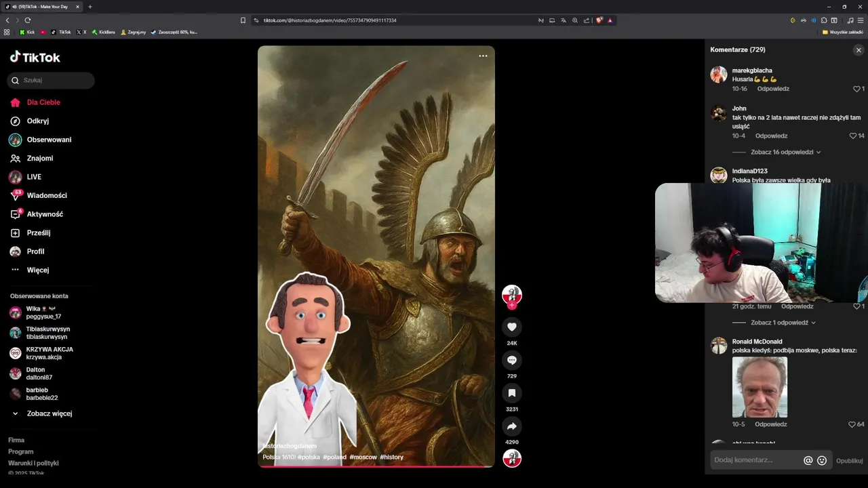This screenshot has height=488, width=868.
Task: Open #polska hashtag
Action: pos(309,457)
